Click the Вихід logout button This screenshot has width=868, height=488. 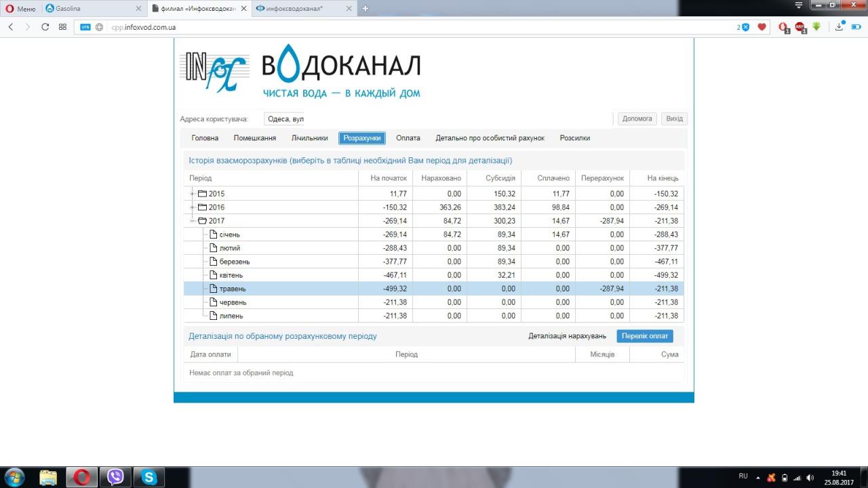coord(674,119)
